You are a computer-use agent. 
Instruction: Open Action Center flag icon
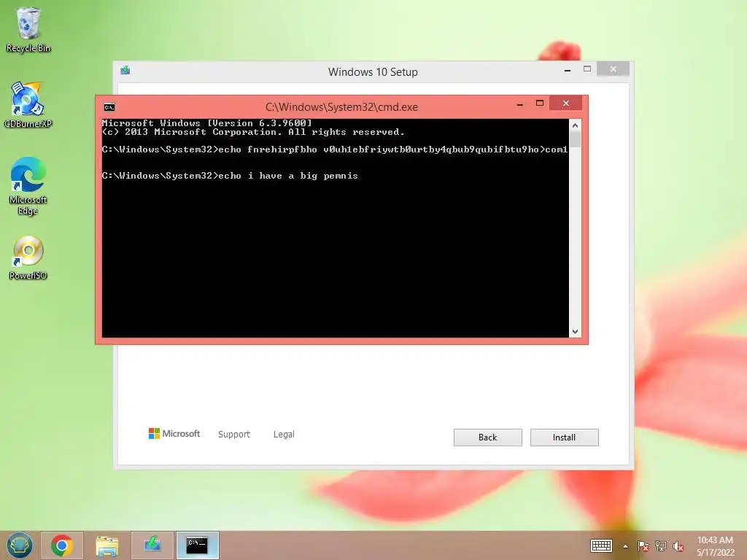click(643, 546)
